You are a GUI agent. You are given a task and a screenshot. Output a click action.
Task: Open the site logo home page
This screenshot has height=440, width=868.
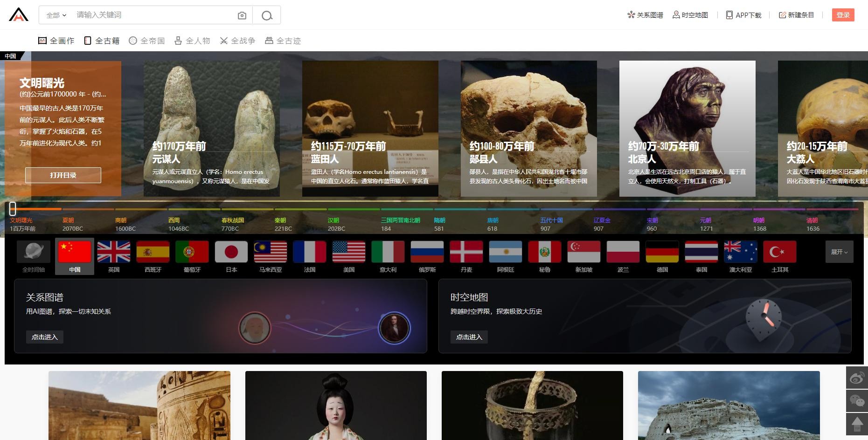point(19,14)
